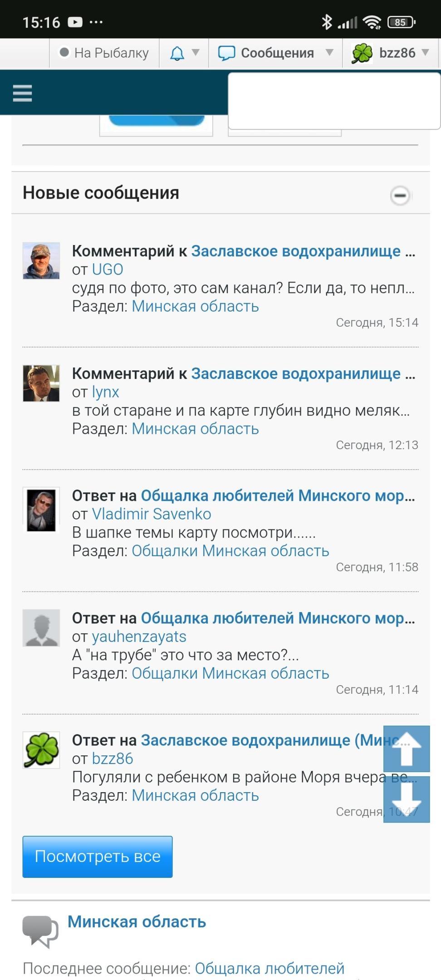Screen dimensions: 441x980
Task: Collapse the Новые сообщения section
Action: (x=400, y=196)
